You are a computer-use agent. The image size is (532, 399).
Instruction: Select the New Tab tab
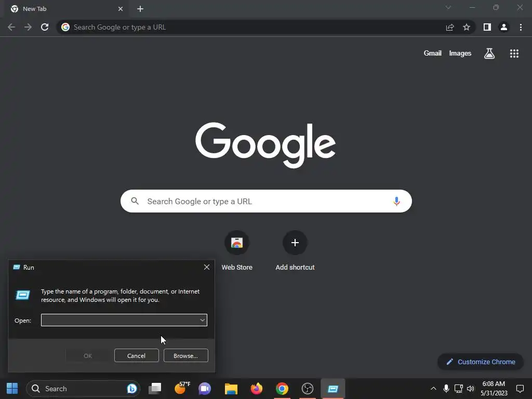[66, 9]
